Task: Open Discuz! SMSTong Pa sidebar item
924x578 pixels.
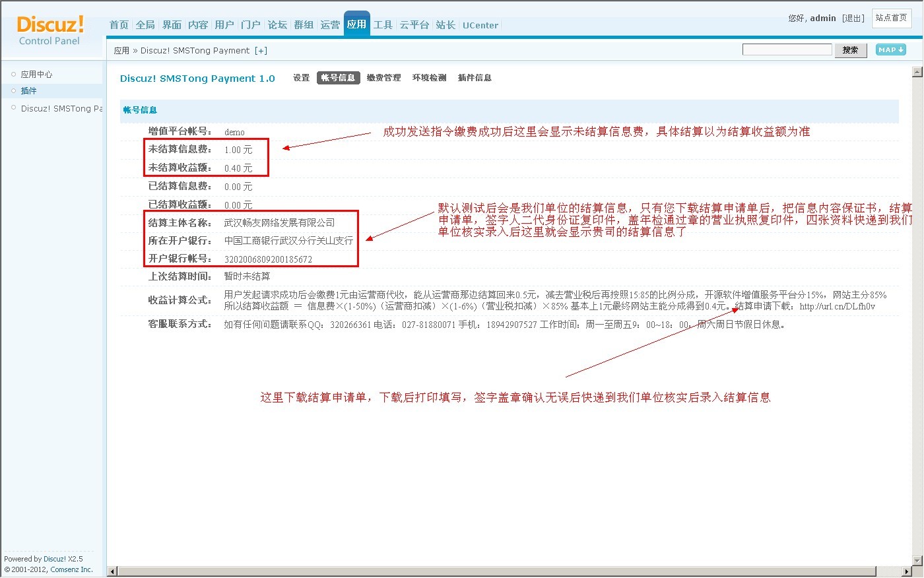Action: [x=61, y=108]
